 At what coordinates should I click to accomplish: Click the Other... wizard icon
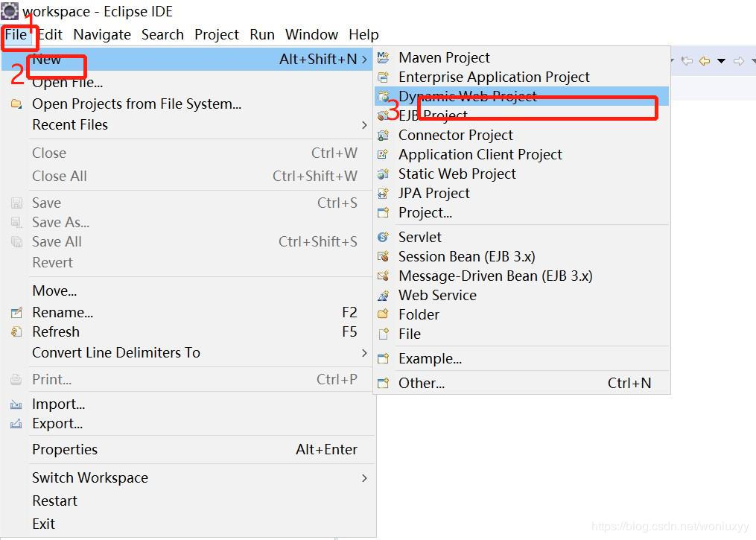(384, 384)
